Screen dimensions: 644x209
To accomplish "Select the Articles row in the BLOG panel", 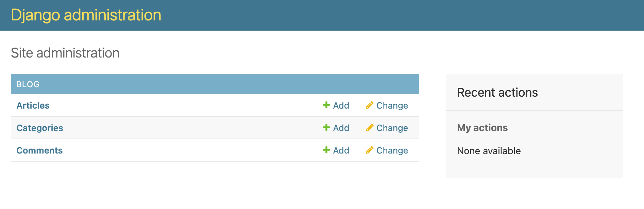I will point(170,106).
